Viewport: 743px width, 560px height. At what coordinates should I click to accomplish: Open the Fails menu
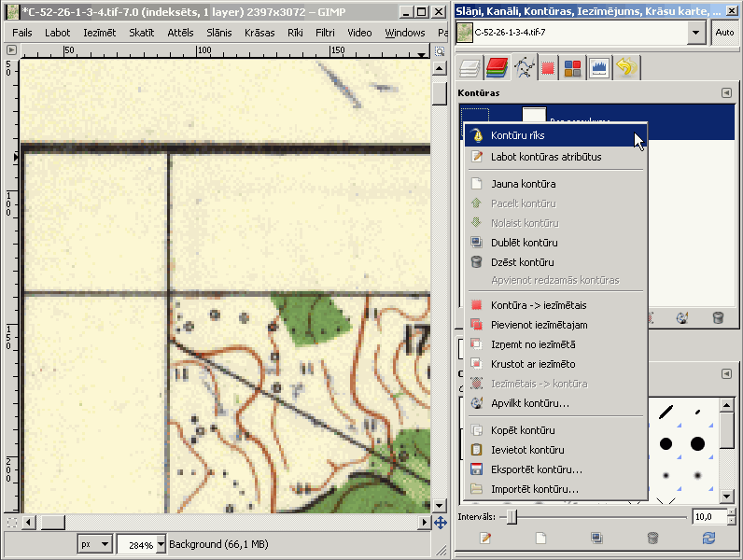point(21,33)
